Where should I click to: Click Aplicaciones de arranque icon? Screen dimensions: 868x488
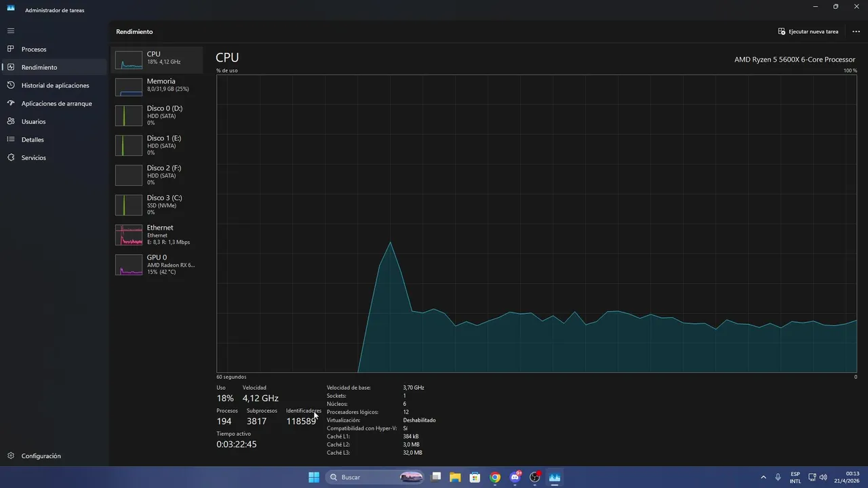click(11, 104)
